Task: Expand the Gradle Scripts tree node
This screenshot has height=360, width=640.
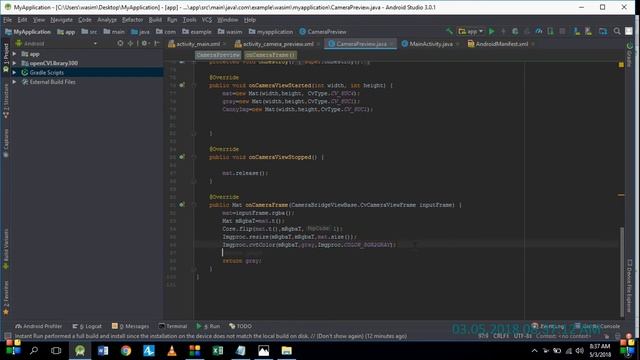Action: [x=14, y=73]
